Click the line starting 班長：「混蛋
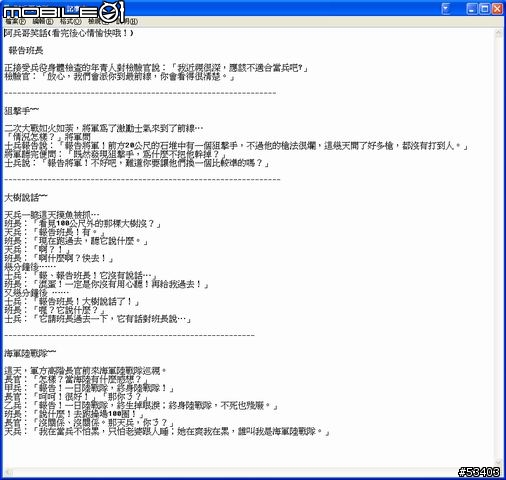 pos(107,284)
